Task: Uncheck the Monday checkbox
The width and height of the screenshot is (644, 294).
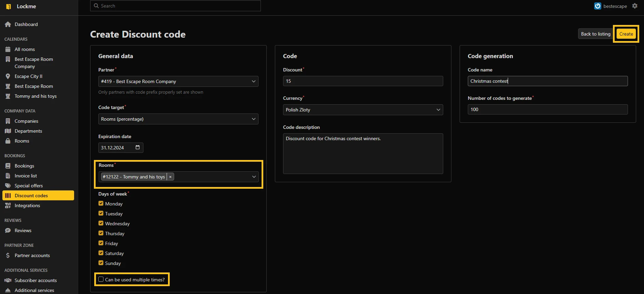Action: (101, 203)
